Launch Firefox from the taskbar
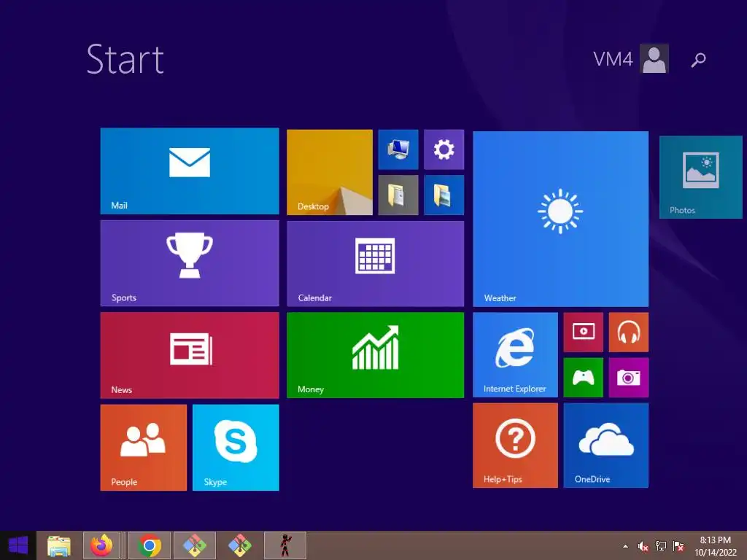The height and width of the screenshot is (560, 747). click(x=101, y=545)
